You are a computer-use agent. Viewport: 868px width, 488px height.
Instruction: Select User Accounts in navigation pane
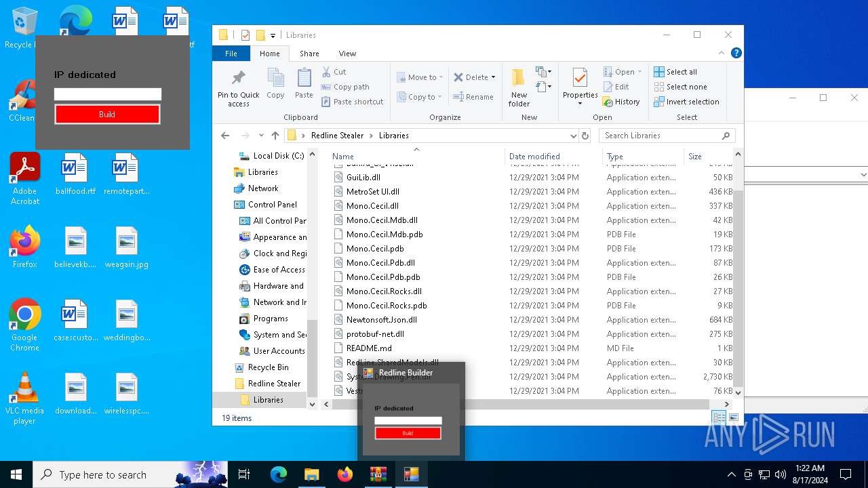point(279,351)
